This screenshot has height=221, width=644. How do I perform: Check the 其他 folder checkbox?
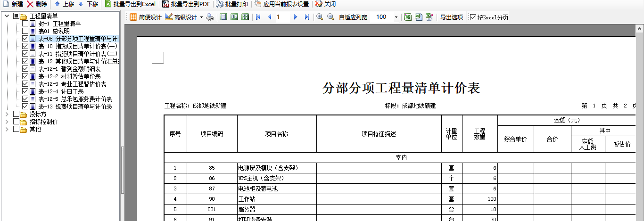click(x=16, y=129)
